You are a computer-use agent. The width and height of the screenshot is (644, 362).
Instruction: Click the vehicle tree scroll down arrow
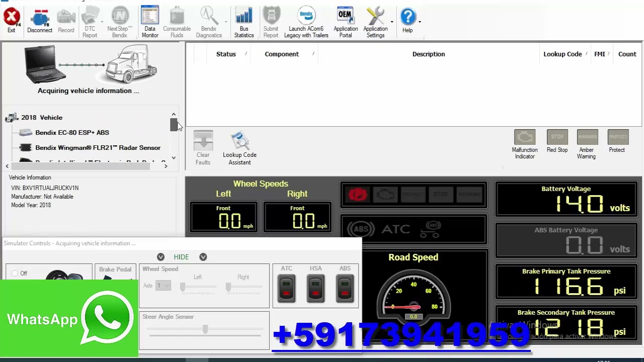coord(174,157)
